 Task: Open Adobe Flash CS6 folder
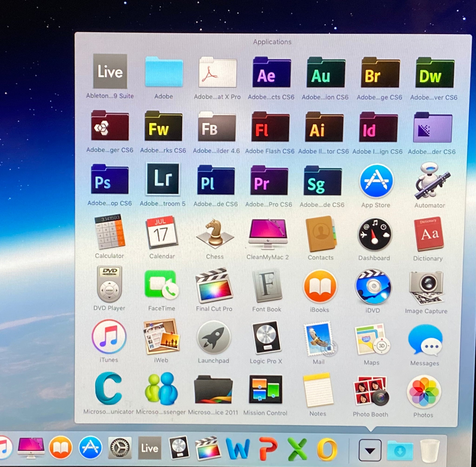click(x=270, y=126)
